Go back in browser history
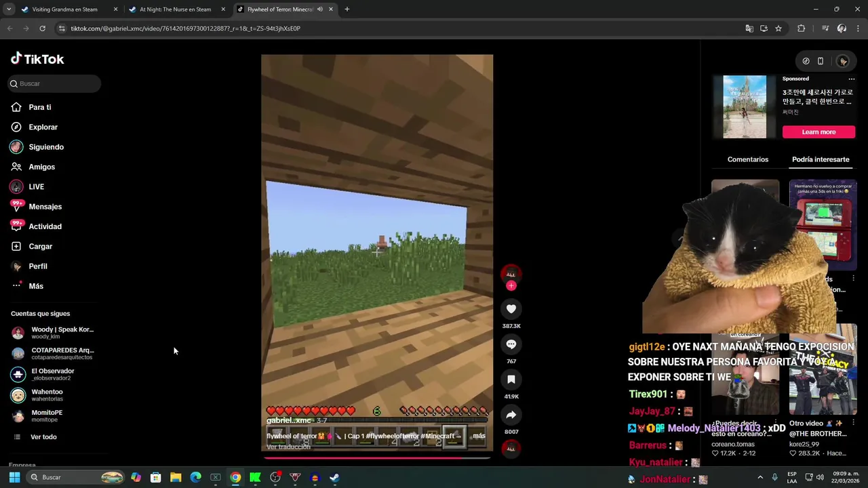The height and width of the screenshot is (488, 868). click(x=9, y=28)
